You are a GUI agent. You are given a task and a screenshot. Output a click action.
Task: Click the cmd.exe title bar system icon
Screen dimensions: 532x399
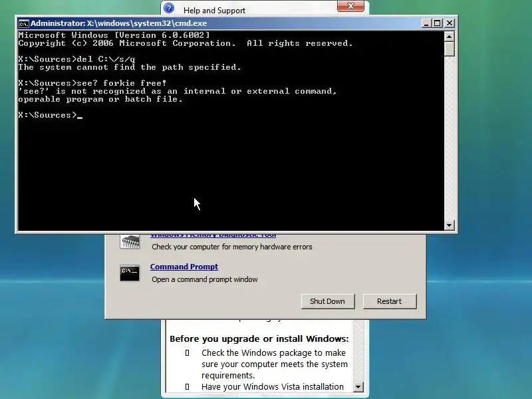point(24,24)
